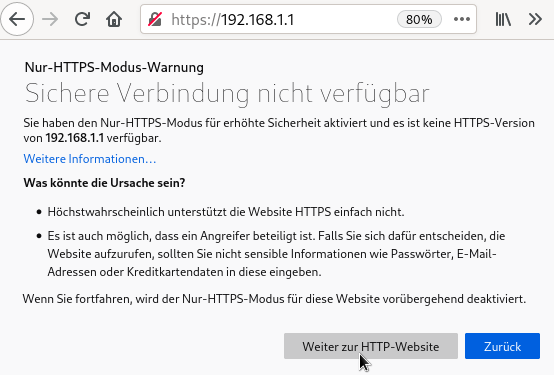The width and height of the screenshot is (554, 375).
Task: Open the home page
Action: pos(114,19)
